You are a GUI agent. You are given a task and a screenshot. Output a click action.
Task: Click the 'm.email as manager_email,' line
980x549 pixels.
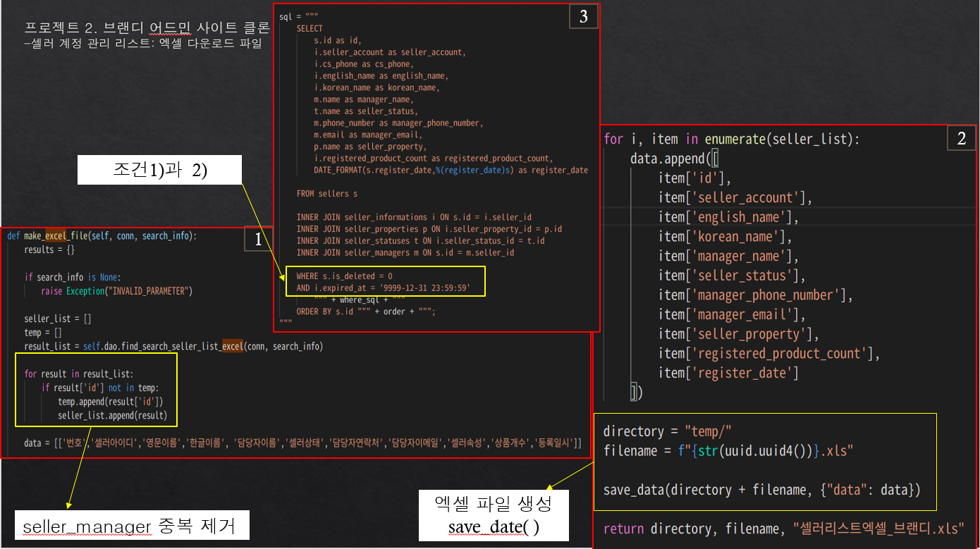pyautogui.click(x=368, y=135)
